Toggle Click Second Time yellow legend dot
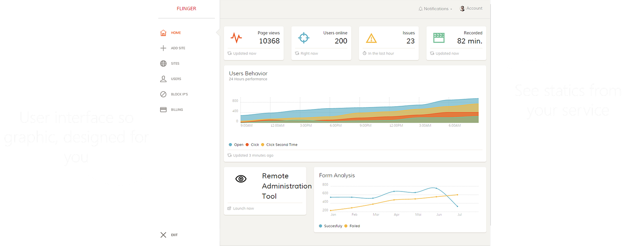The width and height of the screenshot is (644, 246). click(x=263, y=145)
